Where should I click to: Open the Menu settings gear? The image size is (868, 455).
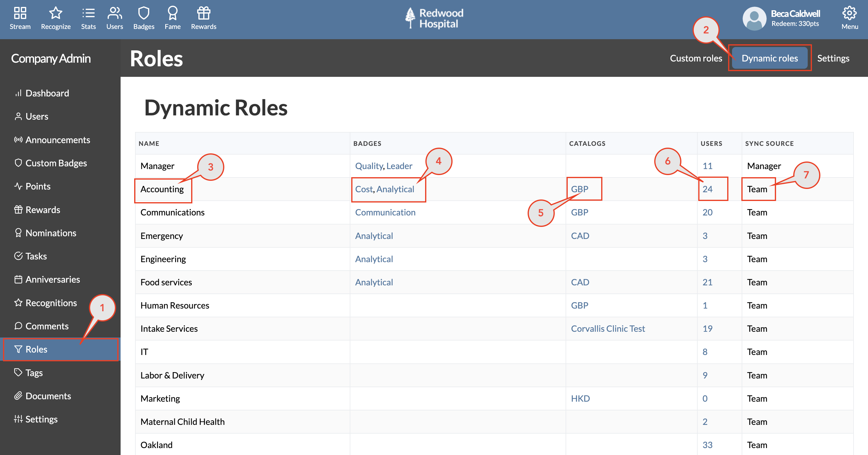click(x=850, y=14)
